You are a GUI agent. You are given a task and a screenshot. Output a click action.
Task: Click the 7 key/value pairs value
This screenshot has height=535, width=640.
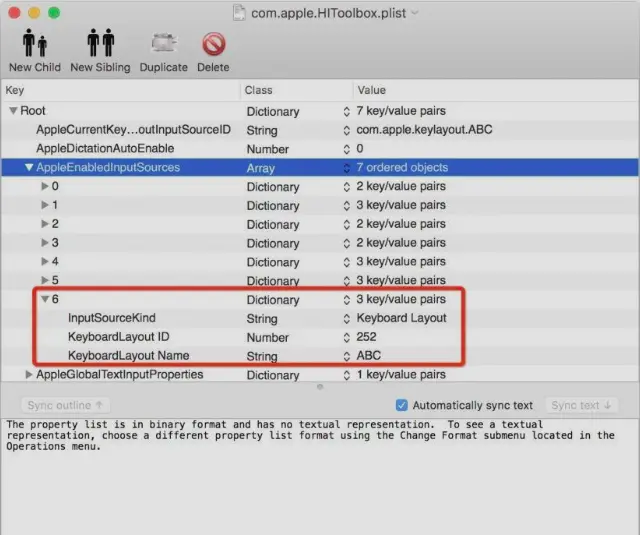pyautogui.click(x=401, y=111)
